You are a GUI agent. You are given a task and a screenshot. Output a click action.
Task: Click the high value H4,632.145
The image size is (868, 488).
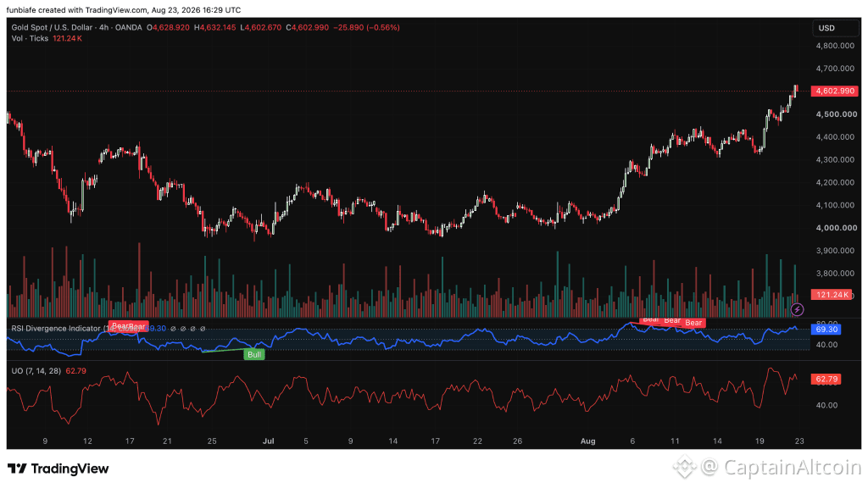(214, 27)
